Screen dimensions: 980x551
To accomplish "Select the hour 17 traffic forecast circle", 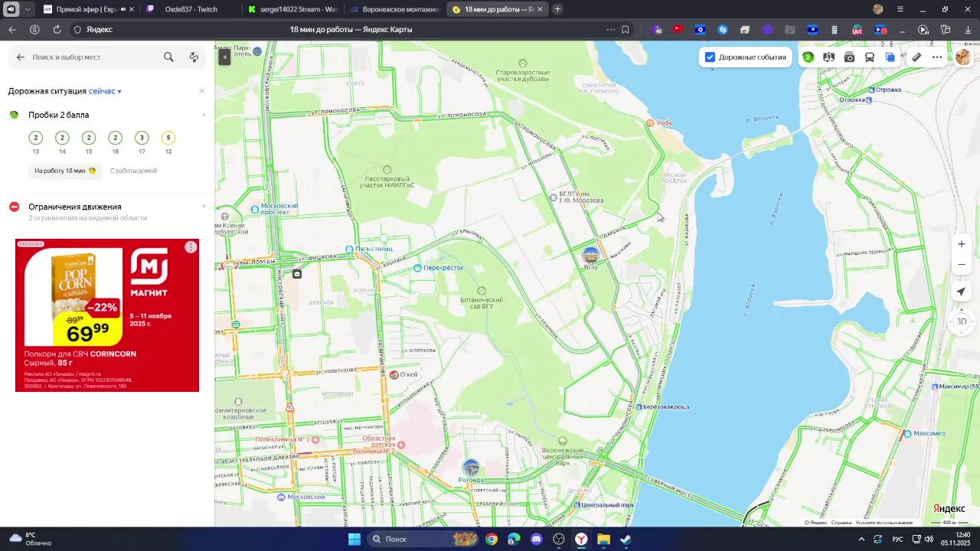I will [142, 138].
